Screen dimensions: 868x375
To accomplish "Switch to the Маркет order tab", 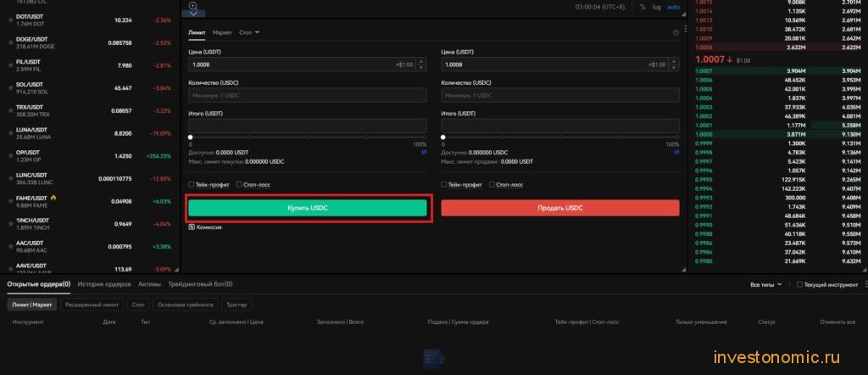I will (223, 33).
